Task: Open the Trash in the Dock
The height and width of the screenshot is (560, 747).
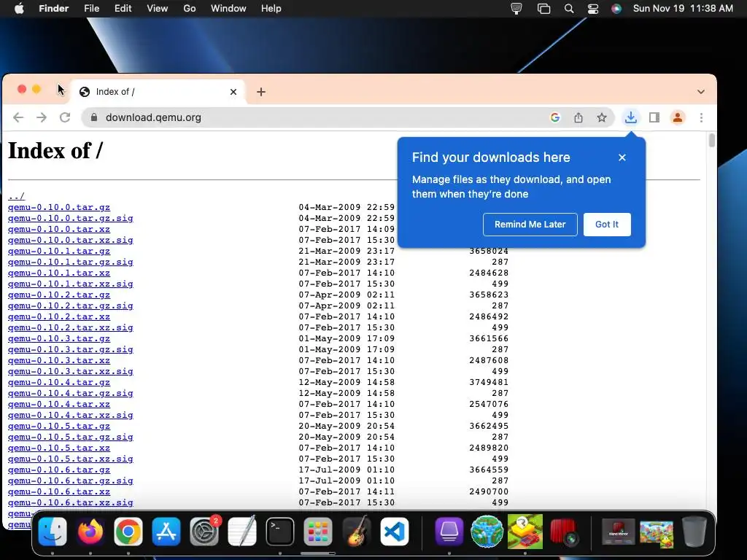Action: pos(694,532)
